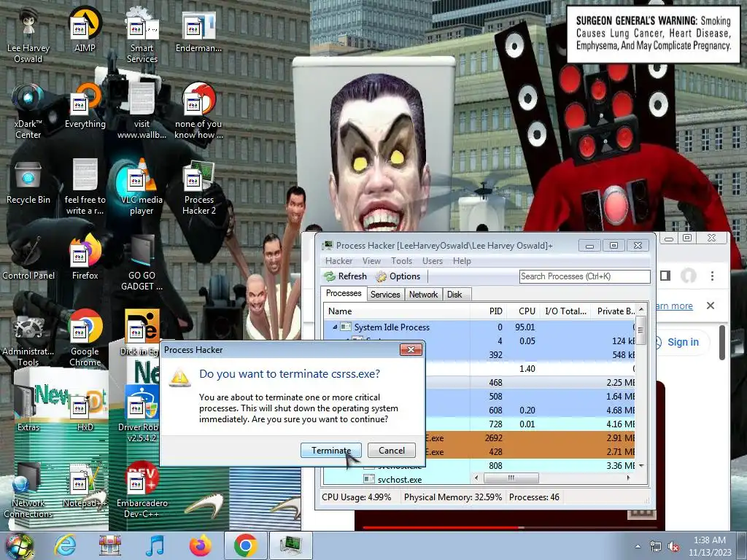747x560 pixels.
Task: Open the GO GO GADGET desktop icon
Action: coord(142,263)
